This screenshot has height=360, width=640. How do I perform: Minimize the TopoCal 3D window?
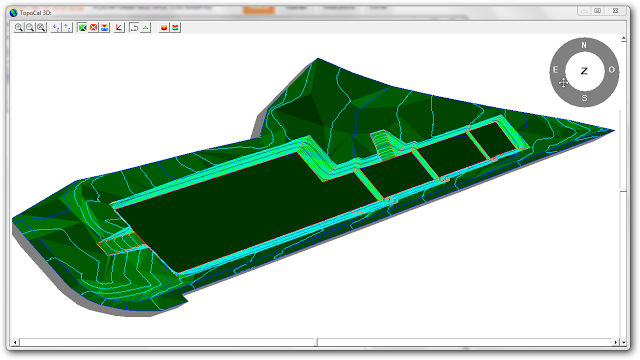(x=584, y=11)
